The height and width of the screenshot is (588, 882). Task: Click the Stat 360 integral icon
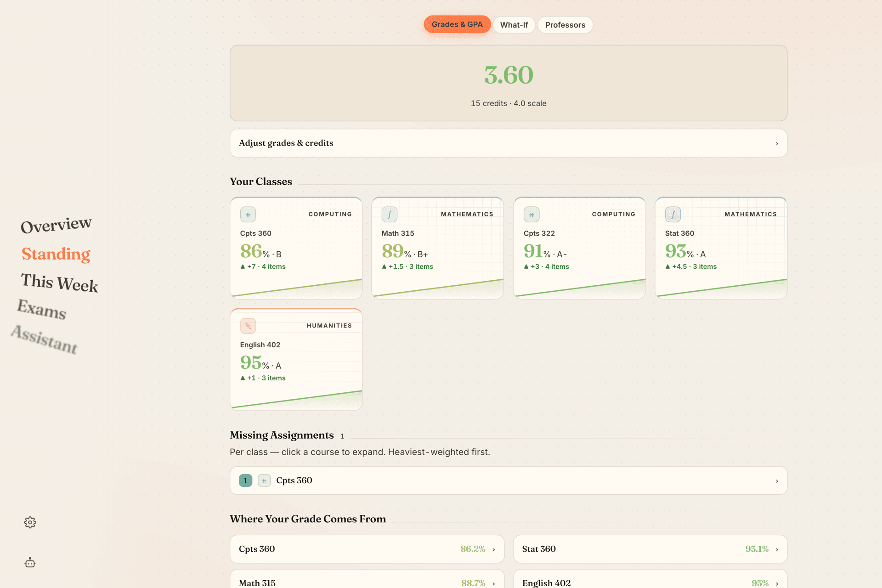[x=673, y=215]
